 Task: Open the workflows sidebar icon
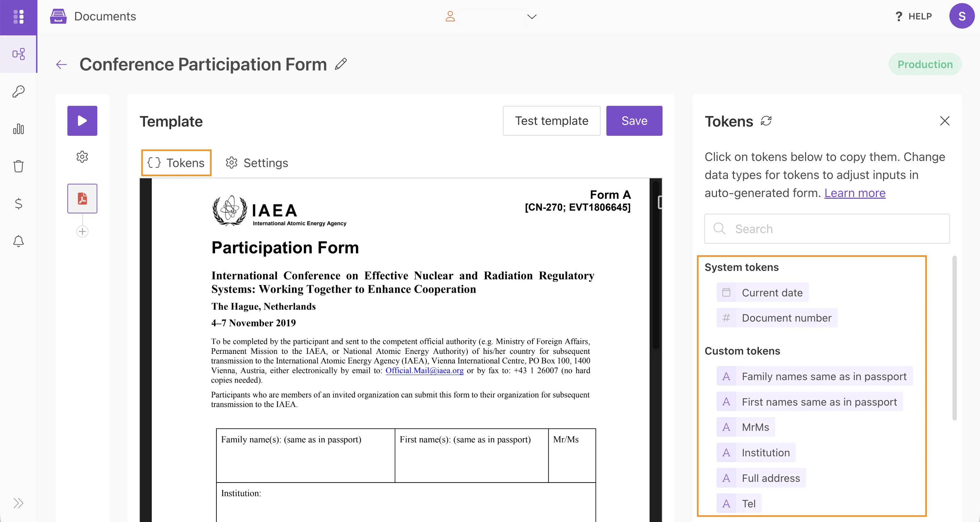click(x=19, y=54)
